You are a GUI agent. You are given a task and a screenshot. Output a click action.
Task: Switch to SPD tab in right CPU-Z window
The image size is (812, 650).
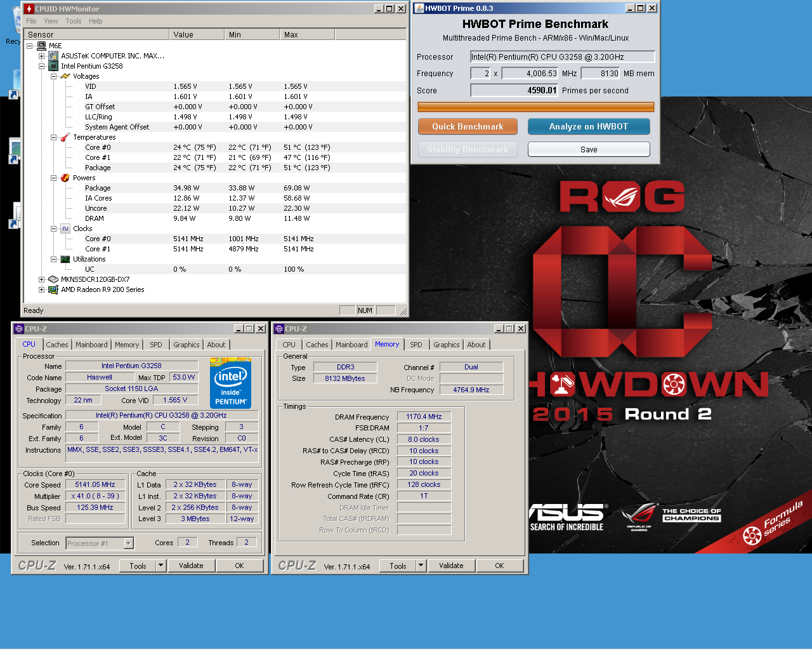(x=416, y=345)
